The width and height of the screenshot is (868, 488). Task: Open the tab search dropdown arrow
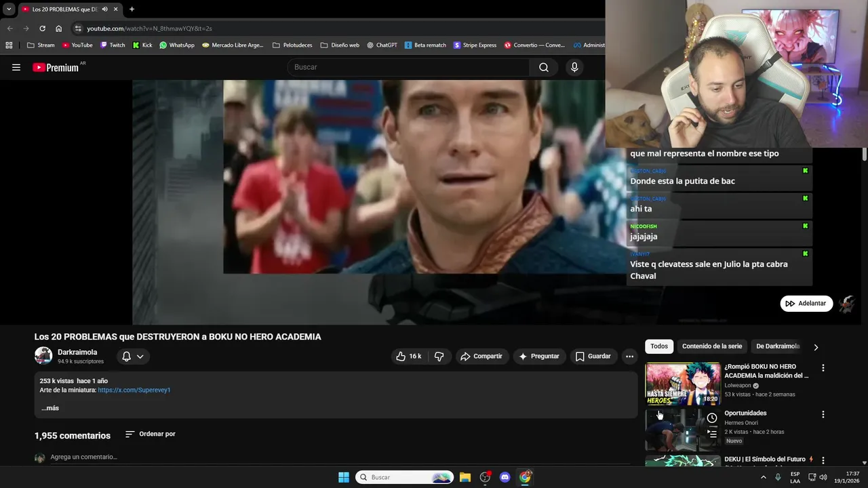pyautogui.click(x=9, y=9)
